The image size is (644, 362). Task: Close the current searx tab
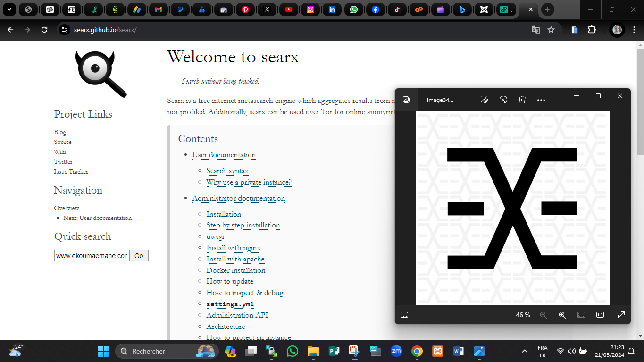[531, 9]
